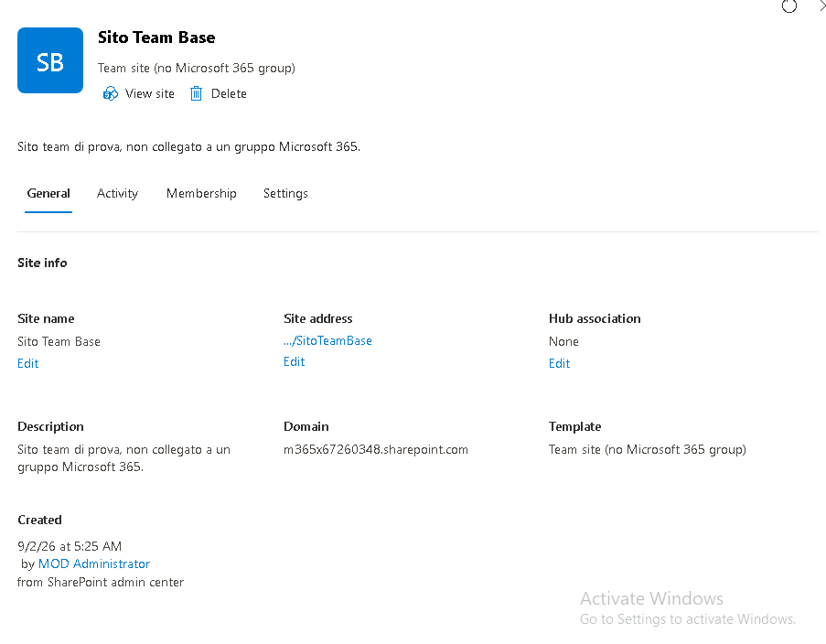Click the Hub association field label
The height and width of the screenshot is (644, 826).
[595, 318]
